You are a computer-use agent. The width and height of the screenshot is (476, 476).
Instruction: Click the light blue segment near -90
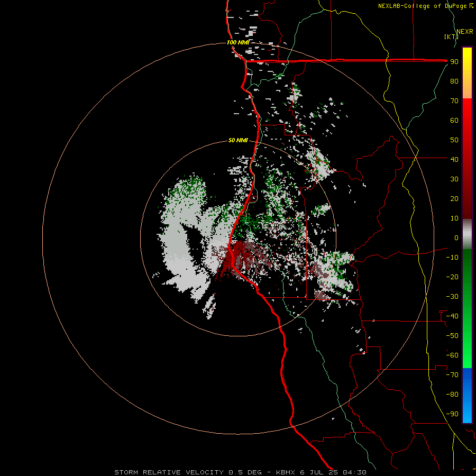[x=467, y=413]
